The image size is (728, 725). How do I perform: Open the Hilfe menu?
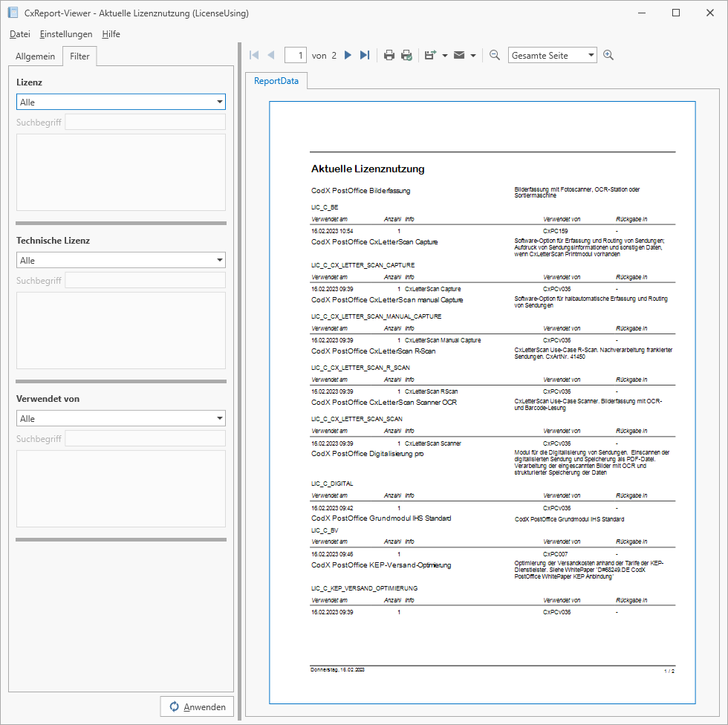click(x=111, y=34)
